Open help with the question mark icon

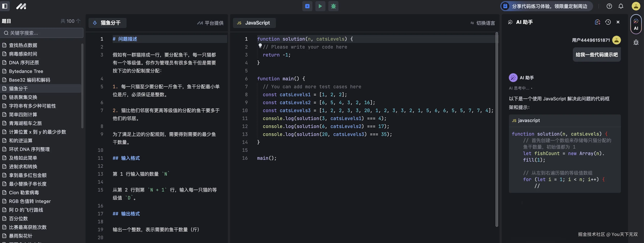click(609, 6)
